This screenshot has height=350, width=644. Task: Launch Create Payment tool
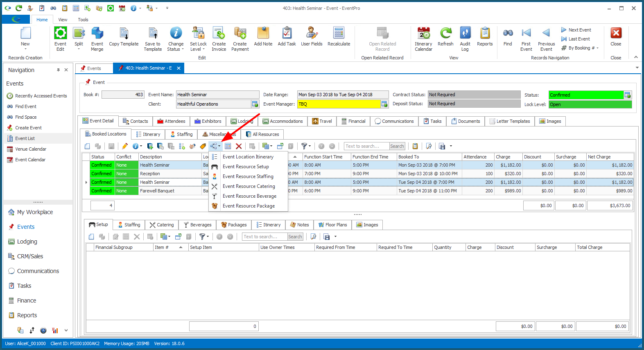240,39
